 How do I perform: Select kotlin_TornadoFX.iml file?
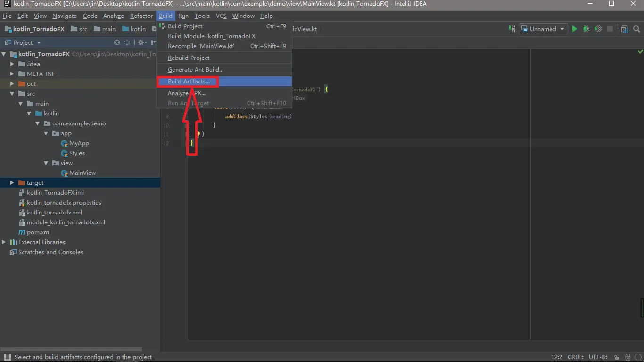51,193
